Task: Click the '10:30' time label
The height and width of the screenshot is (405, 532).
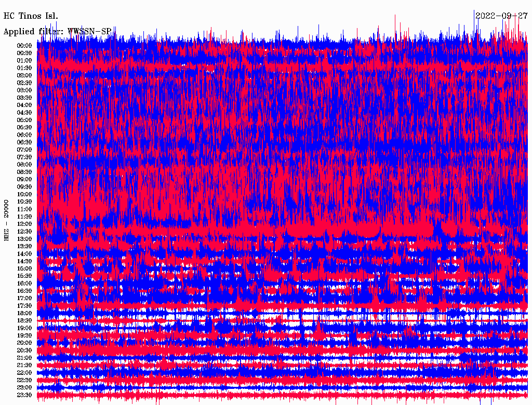Action: tap(24, 202)
